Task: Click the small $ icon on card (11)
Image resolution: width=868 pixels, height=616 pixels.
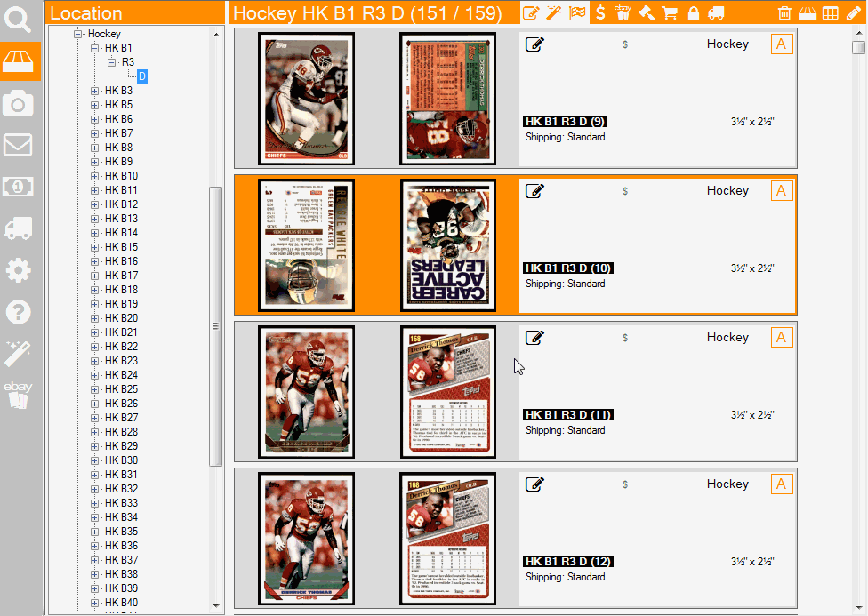Action: (625, 338)
